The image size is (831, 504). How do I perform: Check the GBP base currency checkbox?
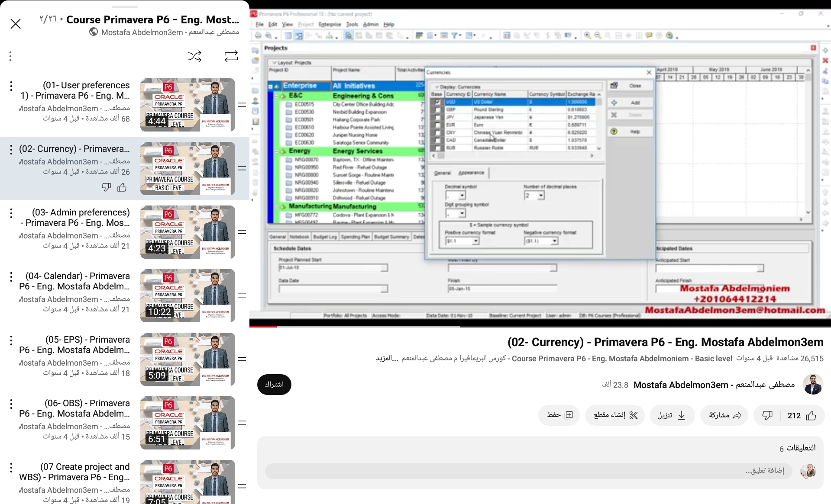[437, 110]
